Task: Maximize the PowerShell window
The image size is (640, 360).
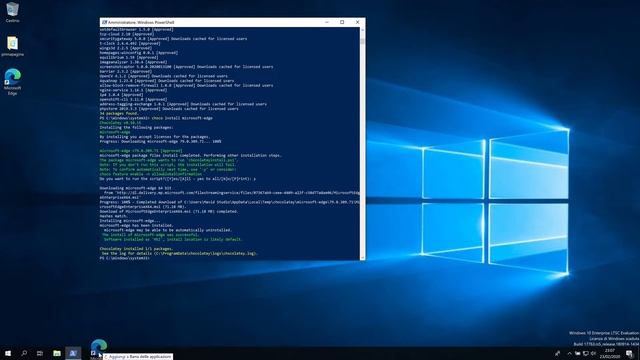Action: click(x=342, y=22)
